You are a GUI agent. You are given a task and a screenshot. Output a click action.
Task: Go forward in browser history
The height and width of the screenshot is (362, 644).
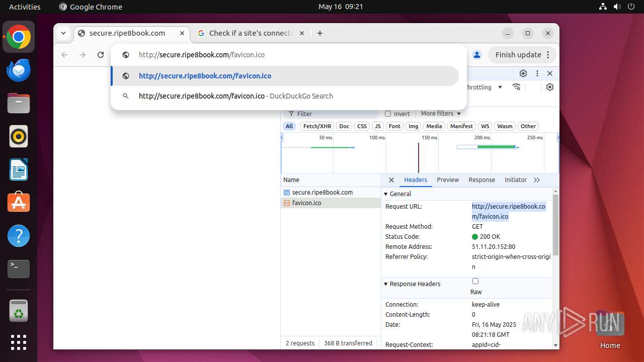click(83, 55)
